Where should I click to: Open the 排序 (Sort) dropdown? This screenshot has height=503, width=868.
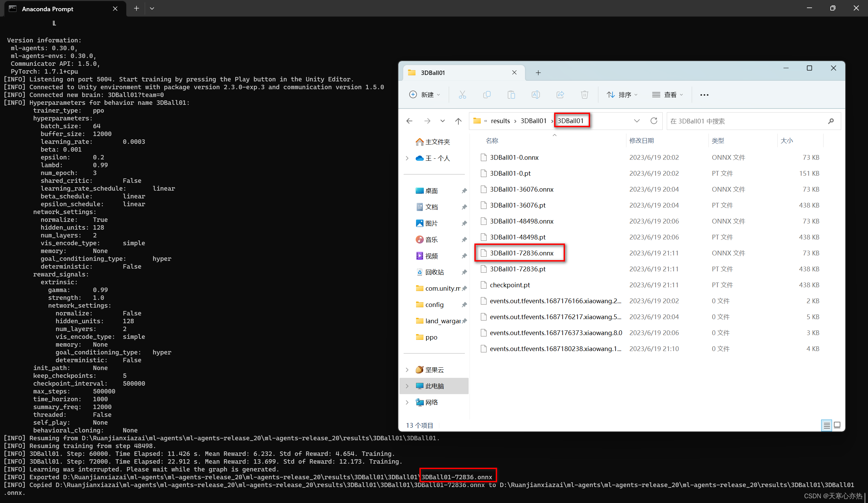click(622, 95)
